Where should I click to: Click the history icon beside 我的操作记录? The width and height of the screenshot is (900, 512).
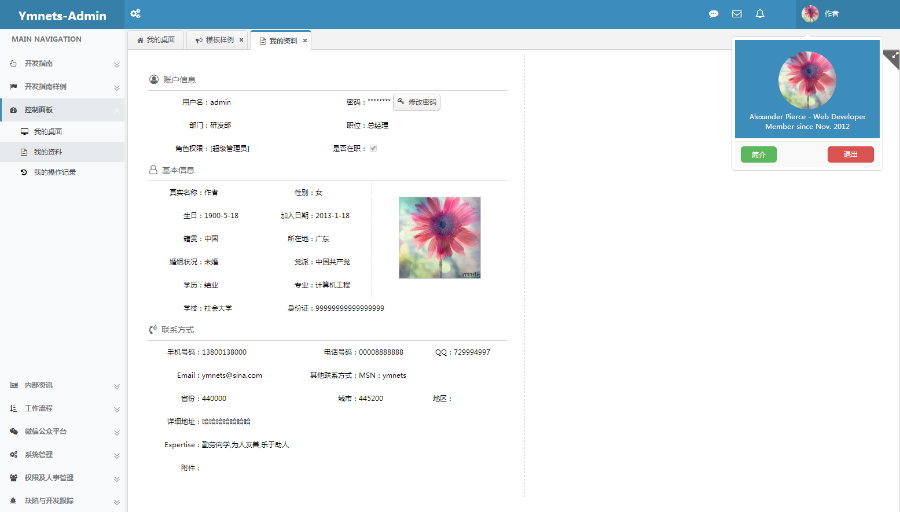24,172
